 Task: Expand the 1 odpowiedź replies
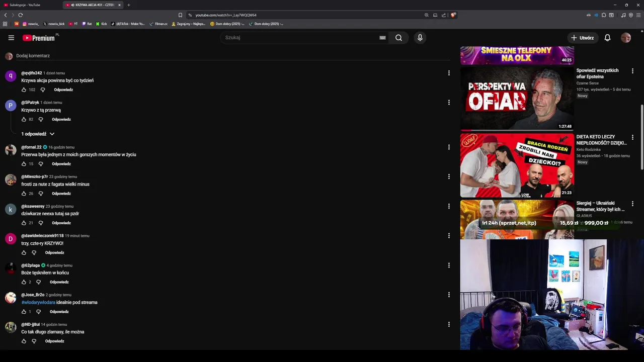(x=38, y=134)
